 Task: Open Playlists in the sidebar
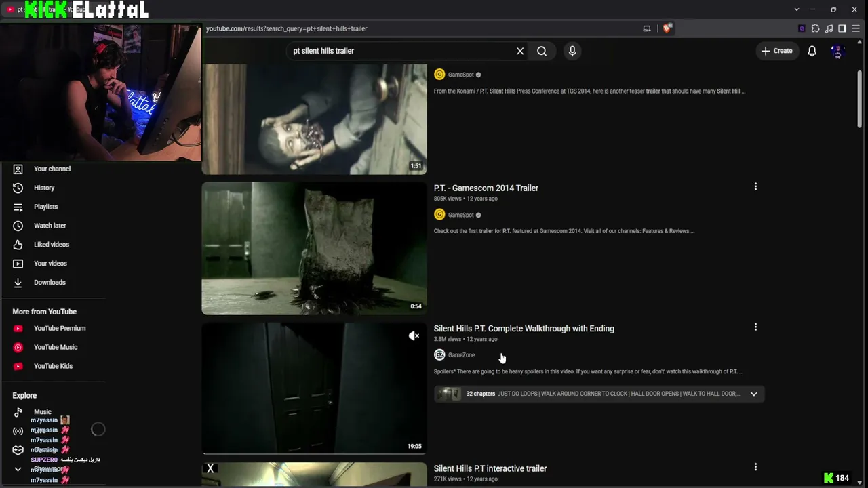46,207
